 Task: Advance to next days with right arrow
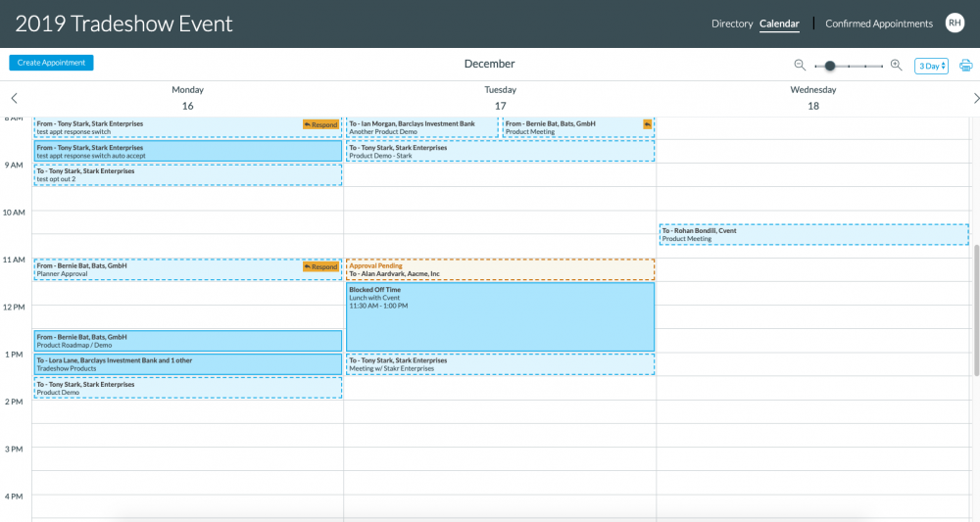pos(976,98)
